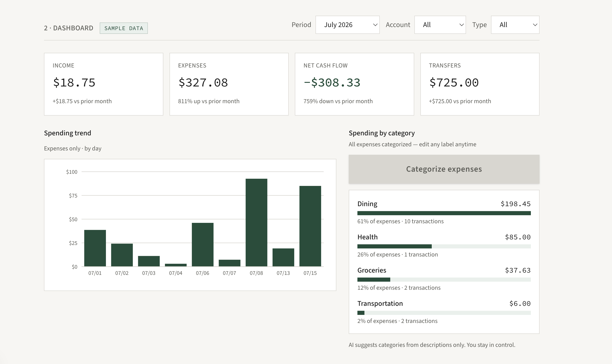Viewport: 612px width, 364px height.
Task: Open the Net Cash Flow card
Action: (x=354, y=84)
